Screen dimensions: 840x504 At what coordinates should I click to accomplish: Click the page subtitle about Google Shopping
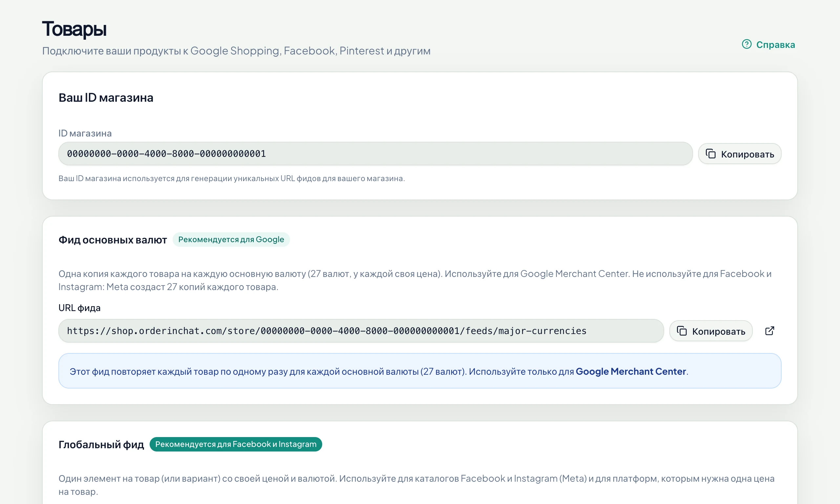click(x=236, y=51)
